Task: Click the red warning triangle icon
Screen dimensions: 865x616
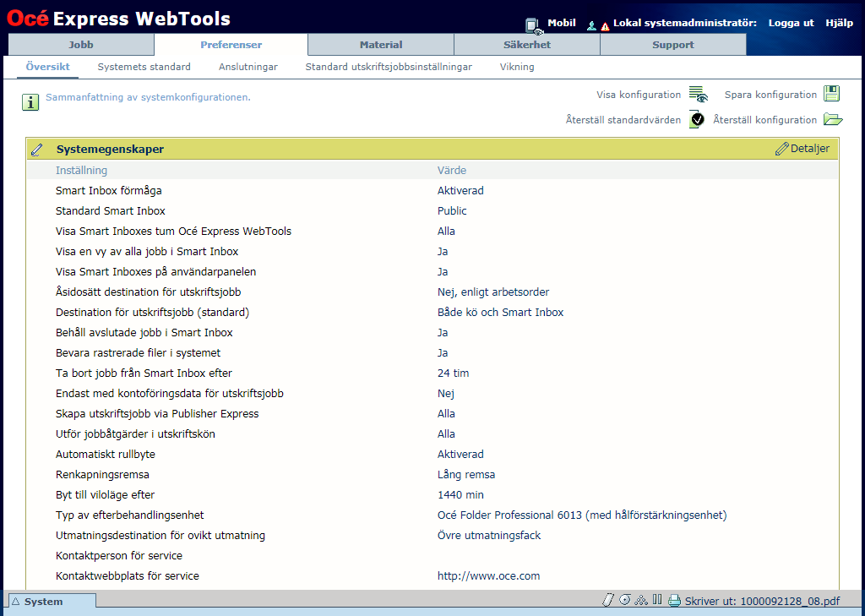Action: coord(605,26)
